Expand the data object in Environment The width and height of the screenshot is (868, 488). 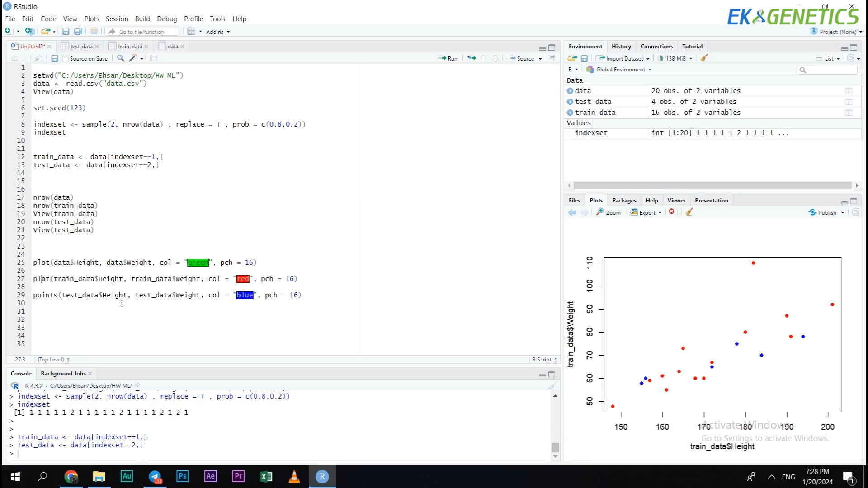click(x=570, y=91)
